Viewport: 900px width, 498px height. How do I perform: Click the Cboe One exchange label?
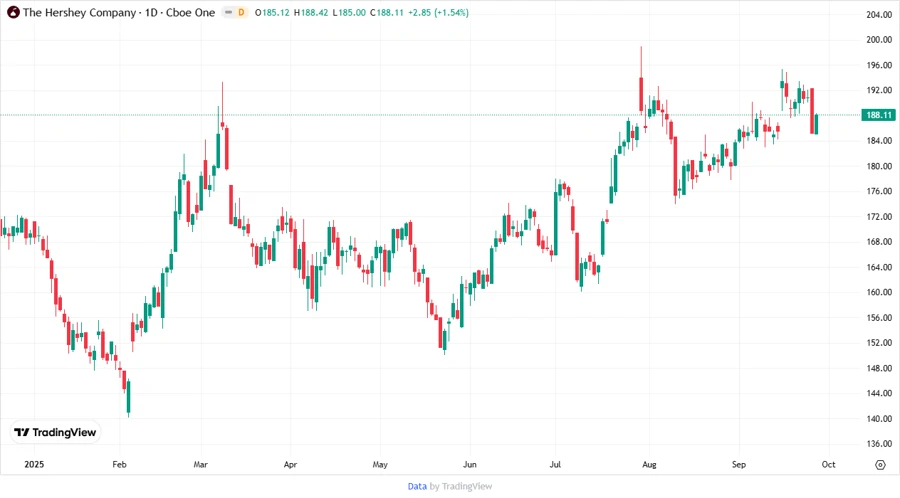click(x=191, y=12)
